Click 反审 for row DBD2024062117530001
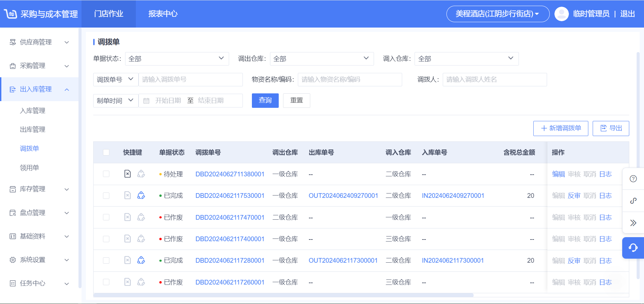The width and height of the screenshot is (644, 304). [x=574, y=196]
